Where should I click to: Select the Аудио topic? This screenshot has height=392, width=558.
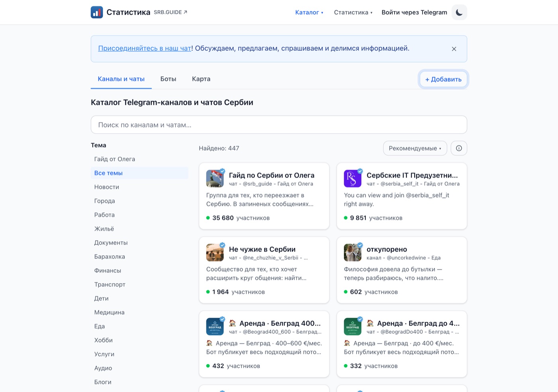coord(139,368)
